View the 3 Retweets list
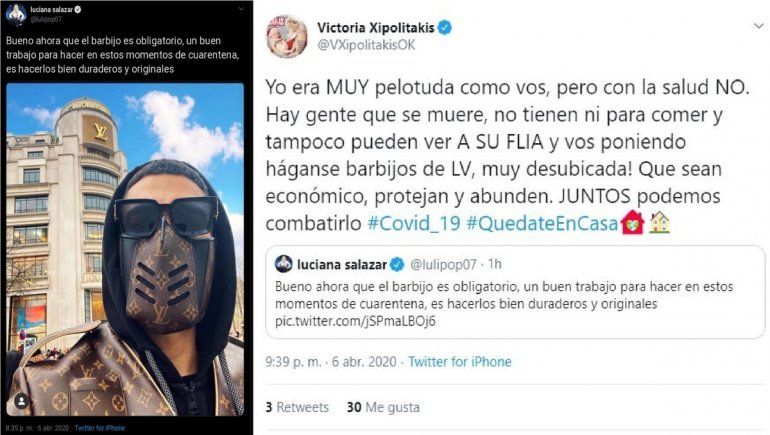The width and height of the screenshot is (770, 435). click(x=297, y=407)
